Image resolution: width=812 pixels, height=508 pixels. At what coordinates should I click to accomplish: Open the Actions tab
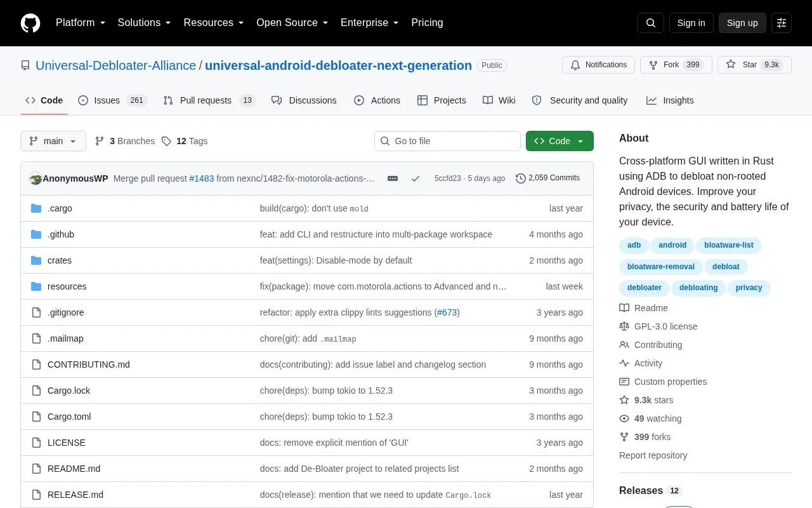tap(377, 100)
